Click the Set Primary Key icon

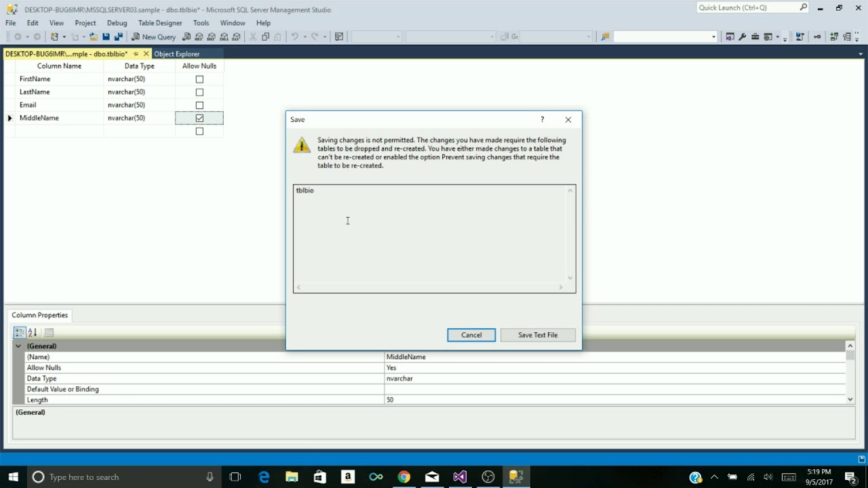(x=817, y=37)
